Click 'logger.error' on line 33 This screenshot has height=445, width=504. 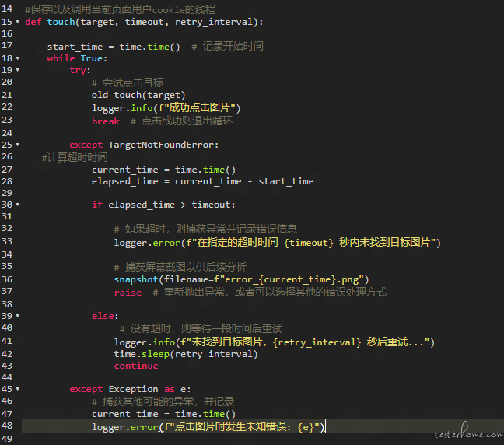point(147,243)
